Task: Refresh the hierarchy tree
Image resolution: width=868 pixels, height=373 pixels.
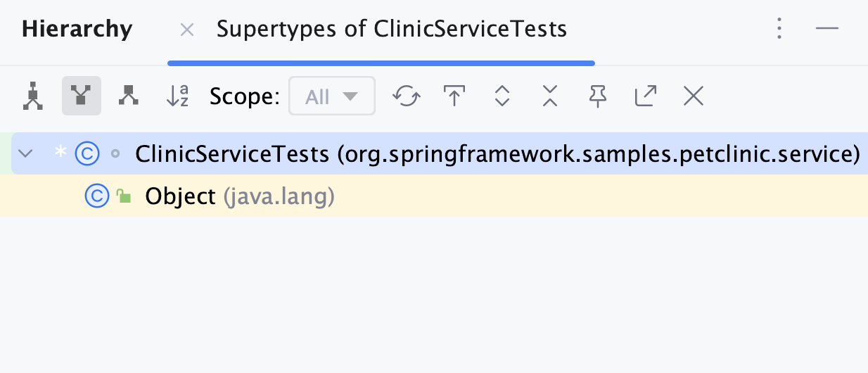Action: (407, 96)
